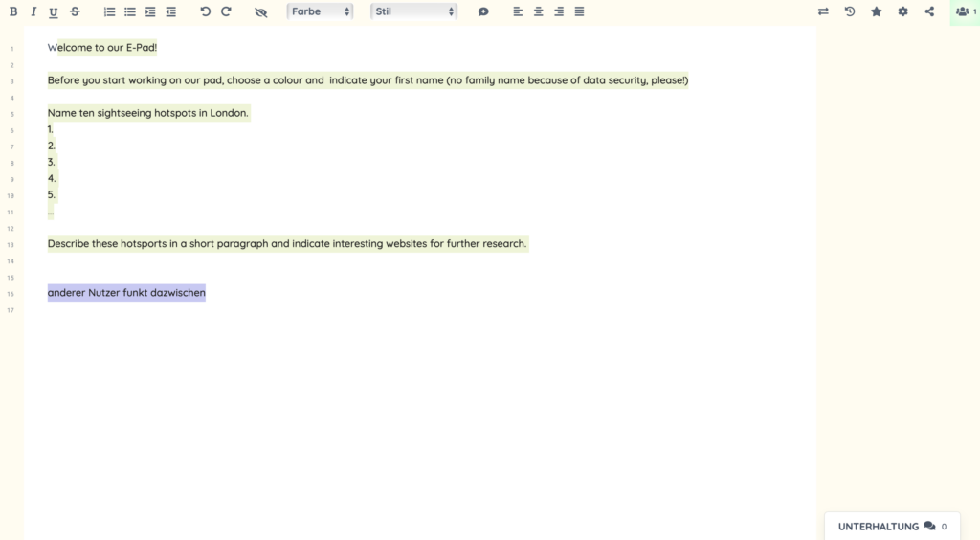Image resolution: width=980 pixels, height=540 pixels.
Task: Click the undo arrow icon
Action: pyautogui.click(x=205, y=11)
